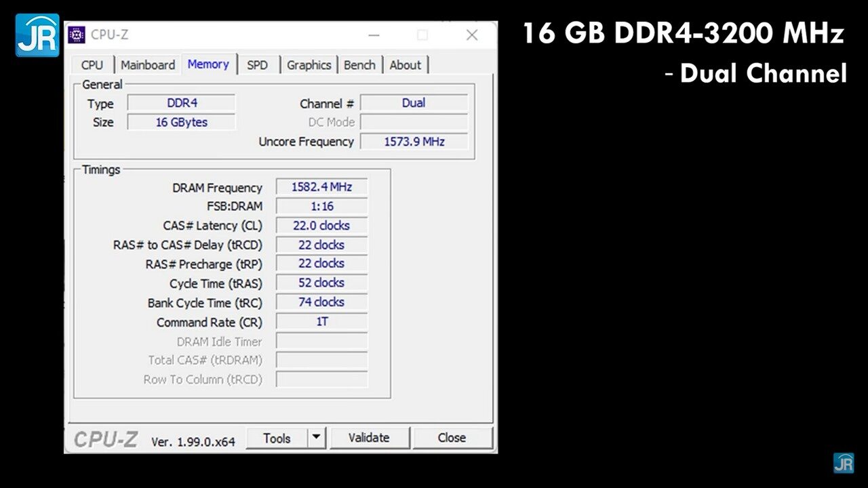Click the Close button to exit CPU-Z
This screenshot has width=868, height=488.
452,437
